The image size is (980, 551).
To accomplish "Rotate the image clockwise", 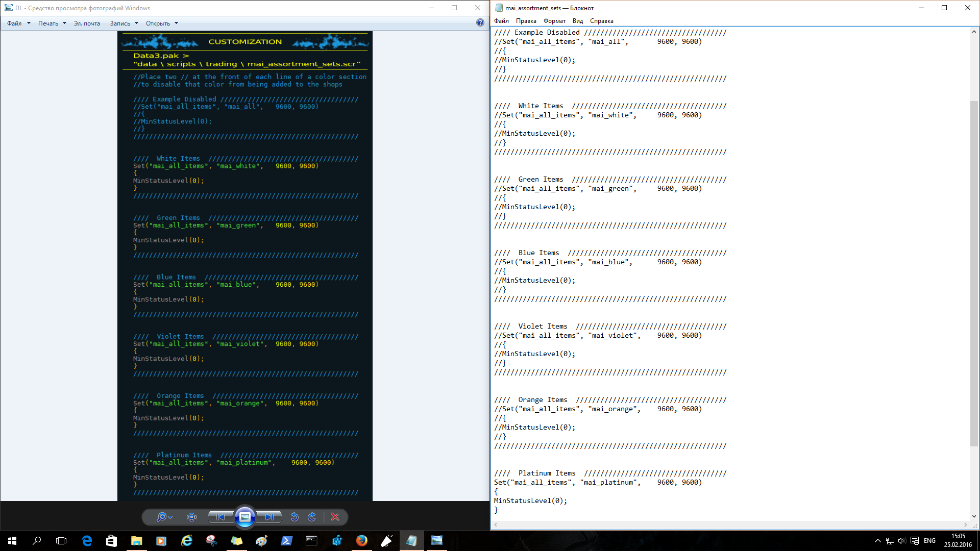I will 312,517.
